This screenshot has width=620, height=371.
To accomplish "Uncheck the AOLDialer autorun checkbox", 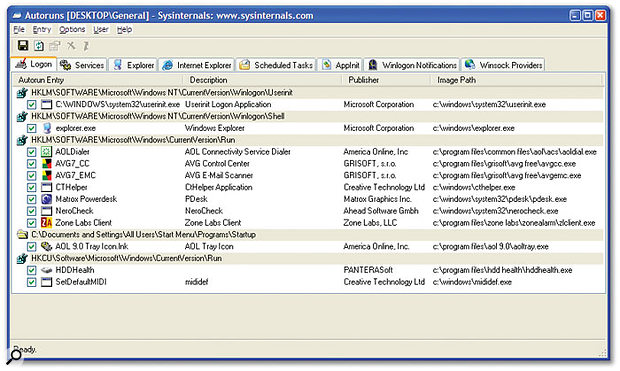I will (x=32, y=152).
